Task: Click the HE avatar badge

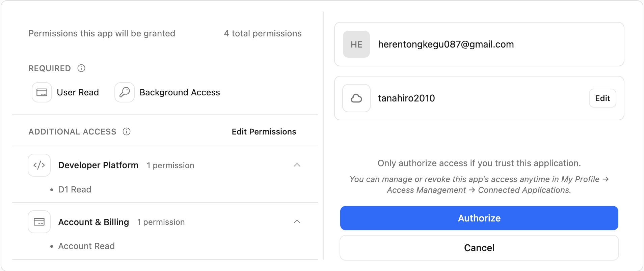Action: (356, 44)
